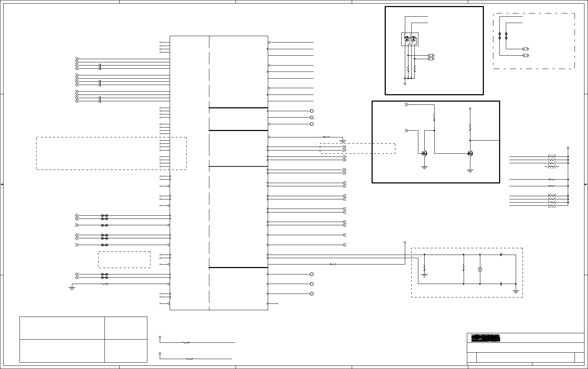Select the bottom capacitor of the three left-side capacitors

[x=100, y=100]
